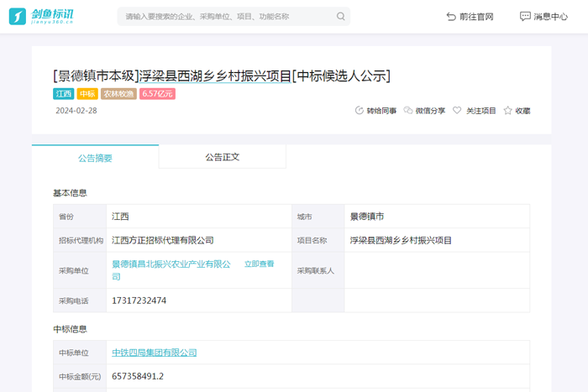
Task: Click the orange 中标 tag
Action: point(87,94)
